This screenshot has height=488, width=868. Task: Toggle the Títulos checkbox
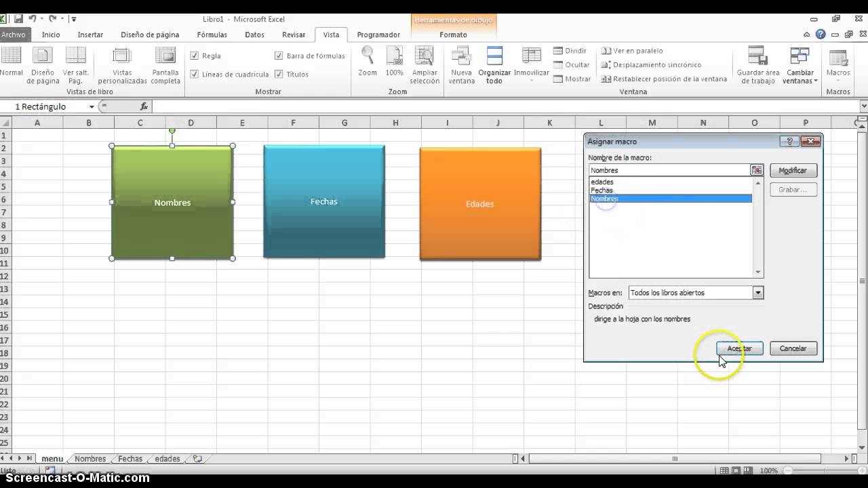(279, 74)
